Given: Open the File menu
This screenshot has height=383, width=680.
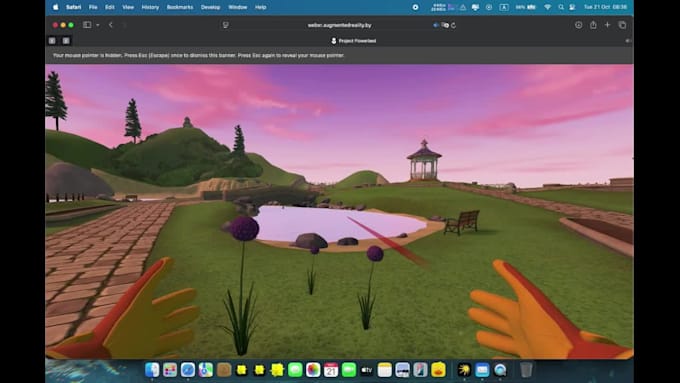Looking at the screenshot, I should 93,7.
